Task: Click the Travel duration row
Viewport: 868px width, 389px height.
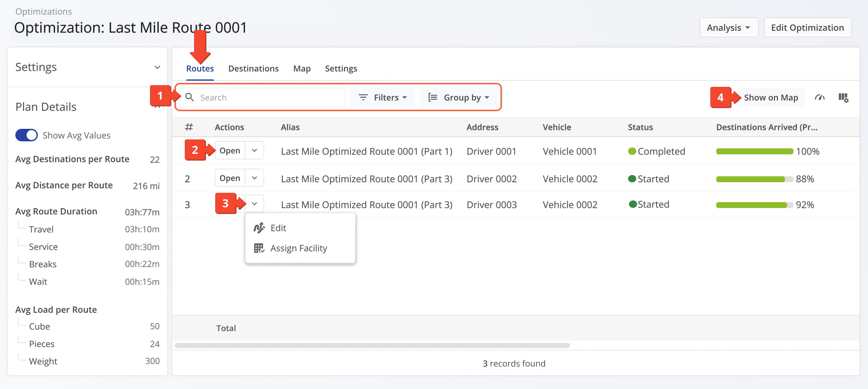Action: coord(88,229)
